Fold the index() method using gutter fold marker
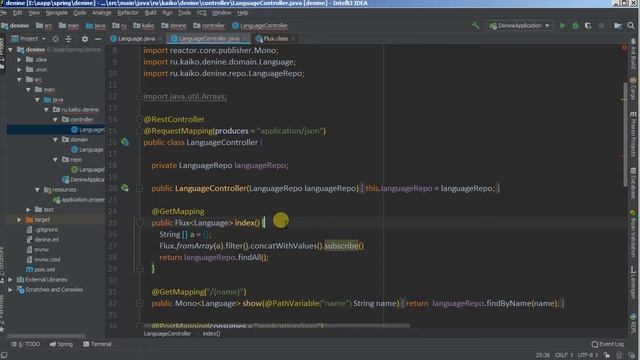The height and width of the screenshot is (360, 640). 140,222
